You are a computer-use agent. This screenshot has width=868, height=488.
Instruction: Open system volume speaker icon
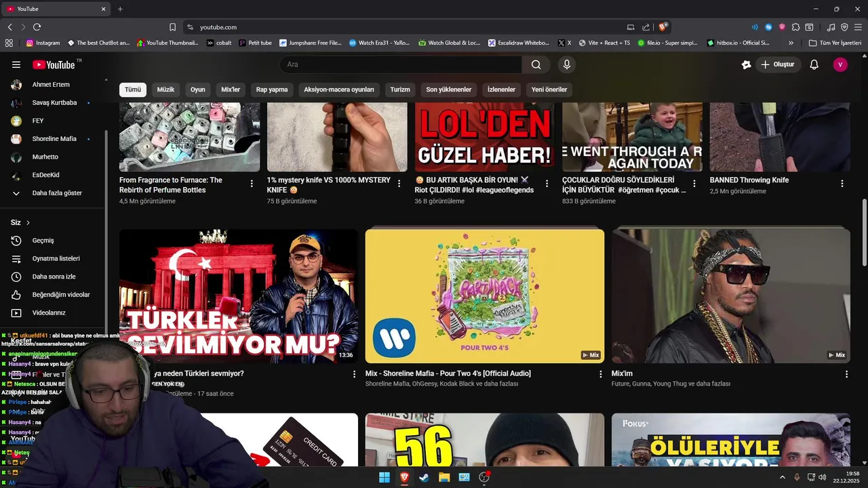tap(823, 477)
